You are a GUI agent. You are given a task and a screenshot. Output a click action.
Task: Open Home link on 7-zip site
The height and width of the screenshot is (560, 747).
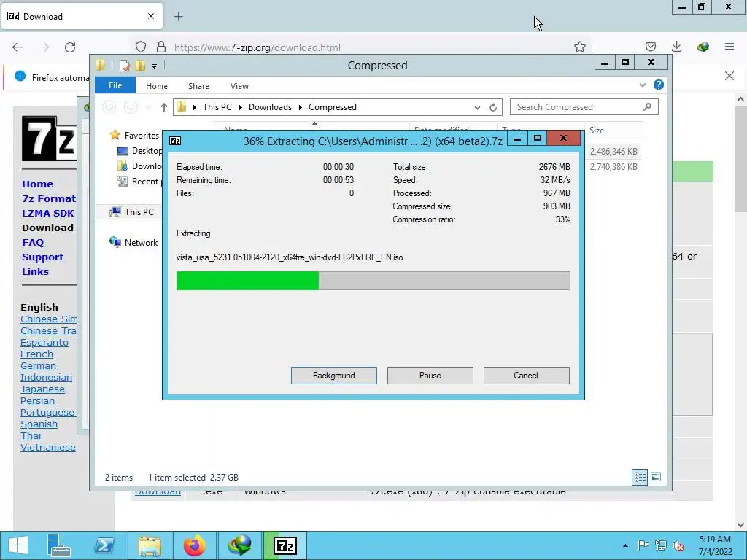[38, 184]
